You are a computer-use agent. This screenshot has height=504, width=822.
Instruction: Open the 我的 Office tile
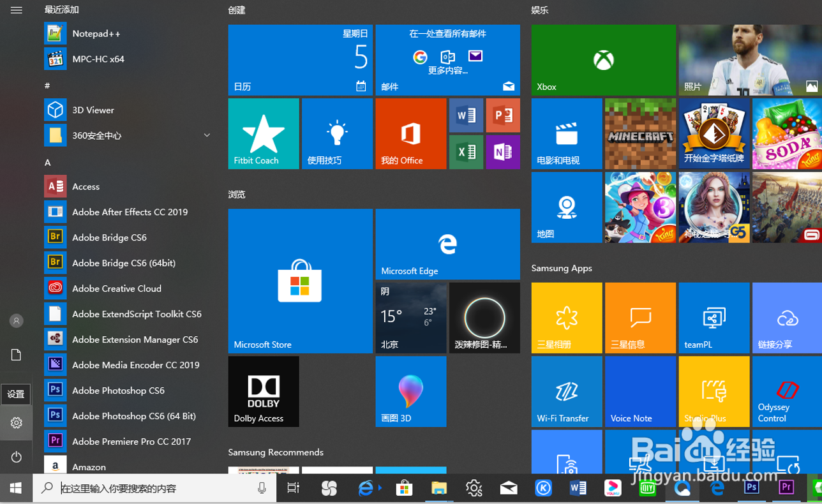(411, 133)
